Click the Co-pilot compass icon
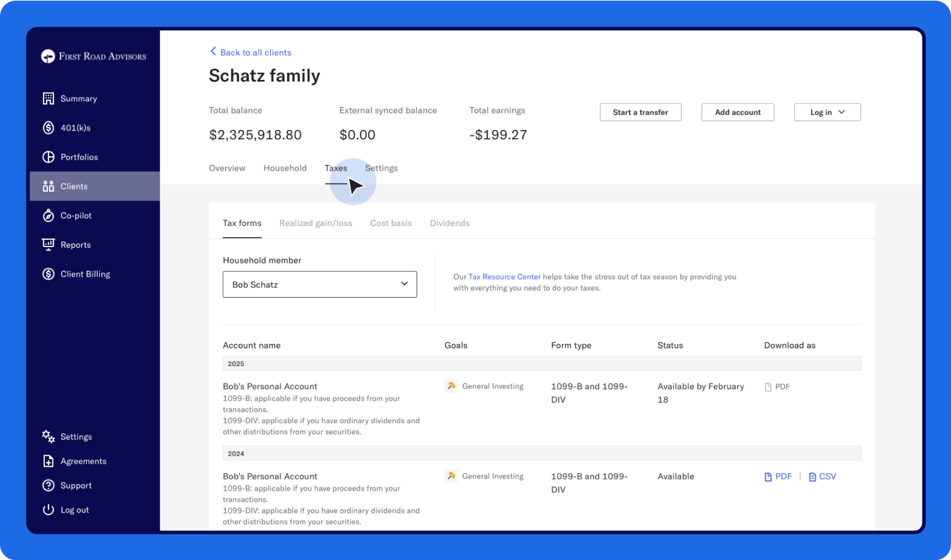The width and height of the screenshot is (951, 560). (x=48, y=216)
